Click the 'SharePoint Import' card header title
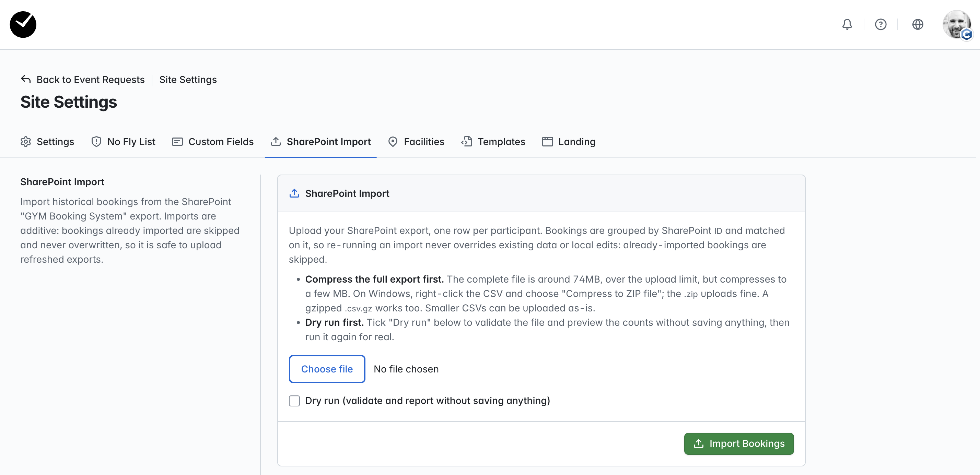 click(x=347, y=193)
